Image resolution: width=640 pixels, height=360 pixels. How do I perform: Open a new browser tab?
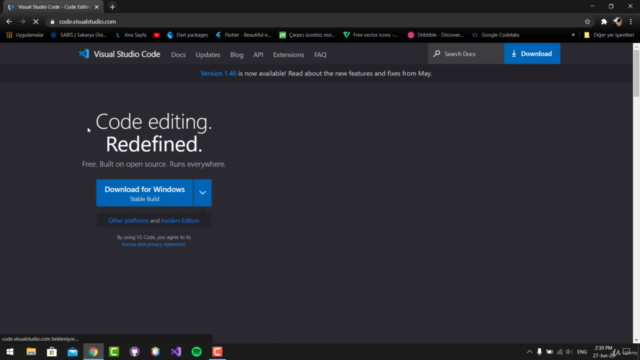coord(112,7)
